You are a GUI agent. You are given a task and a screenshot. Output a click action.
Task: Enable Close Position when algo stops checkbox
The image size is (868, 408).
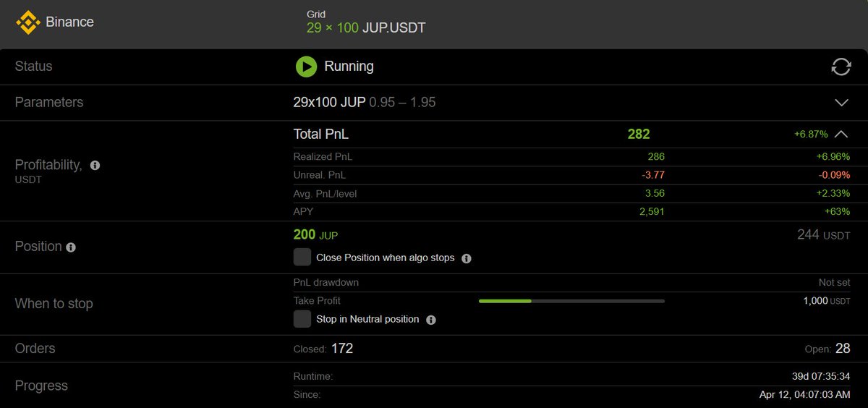(302, 258)
